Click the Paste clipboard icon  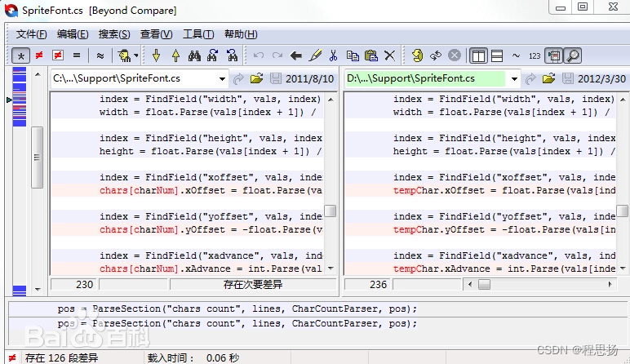pyautogui.click(x=371, y=55)
